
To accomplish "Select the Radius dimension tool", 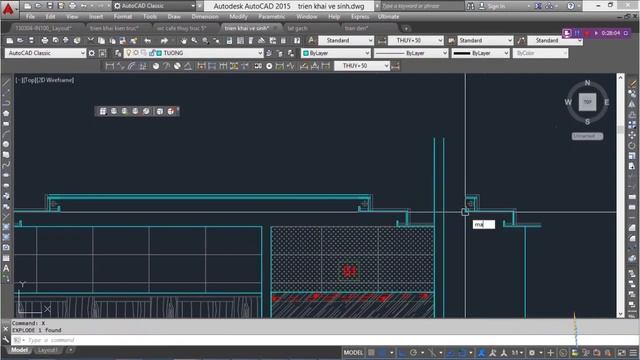I will click(x=156, y=66).
